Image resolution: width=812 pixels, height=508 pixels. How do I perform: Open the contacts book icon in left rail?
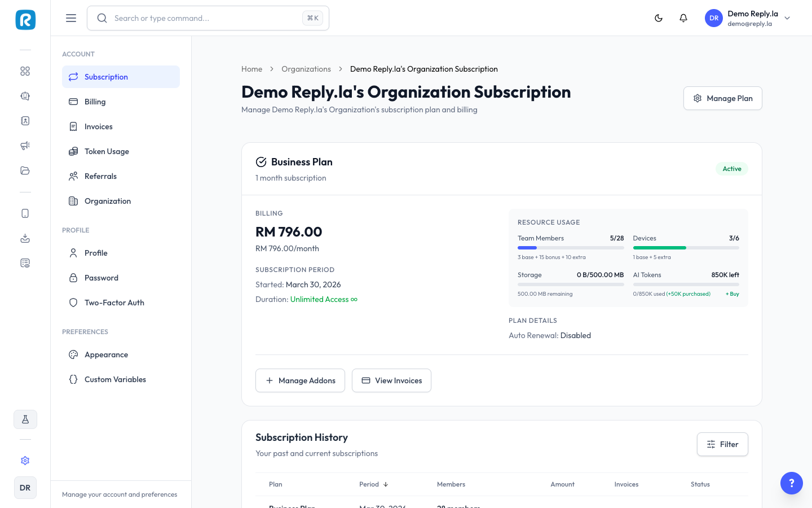[25, 121]
